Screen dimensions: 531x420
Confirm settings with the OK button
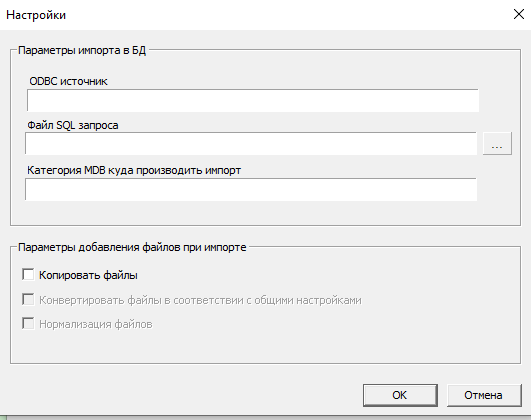pos(400,395)
